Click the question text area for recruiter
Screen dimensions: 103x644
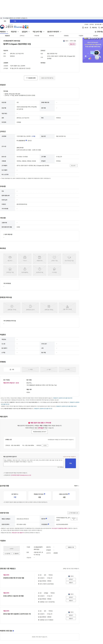34,462
